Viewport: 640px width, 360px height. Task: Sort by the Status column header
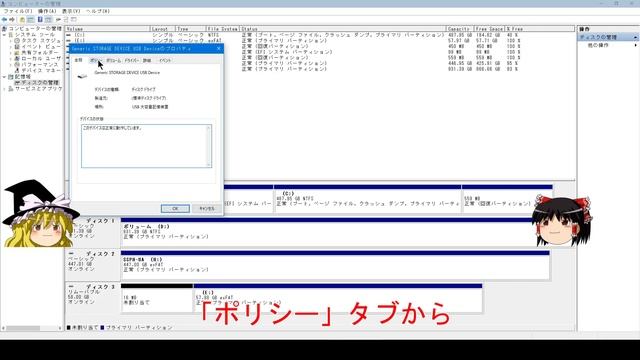(x=343, y=29)
